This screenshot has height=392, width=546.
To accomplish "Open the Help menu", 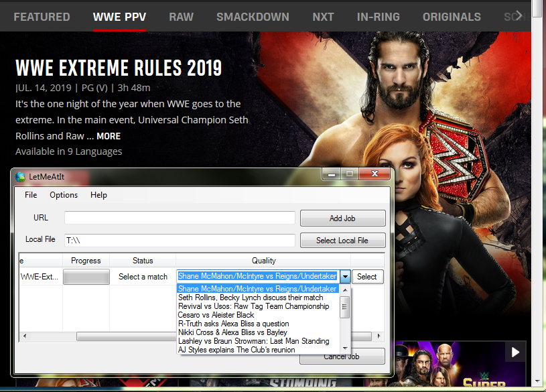I will click(x=98, y=195).
